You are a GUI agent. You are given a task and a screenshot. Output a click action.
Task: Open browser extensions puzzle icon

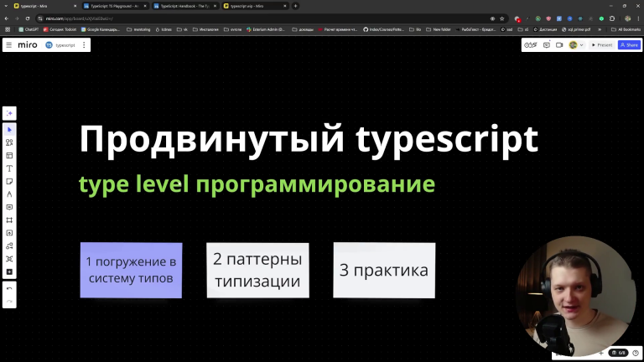(x=612, y=18)
